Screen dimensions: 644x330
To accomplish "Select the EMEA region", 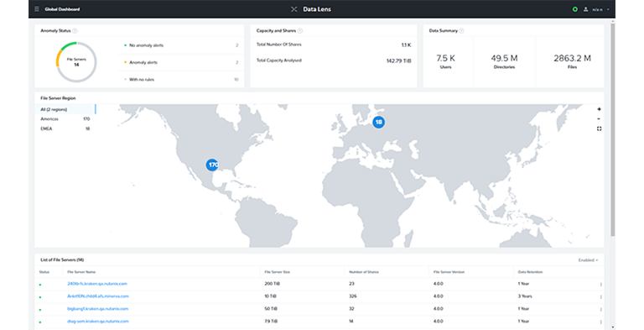I will (x=65, y=128).
